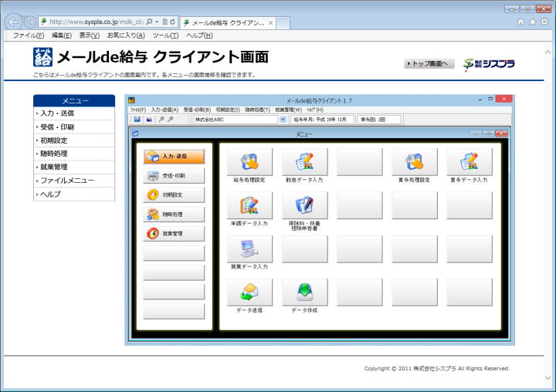Viewport: 556px width, 392px height.
Task: Open the 給与処理設定 icon button
Action: point(249,161)
